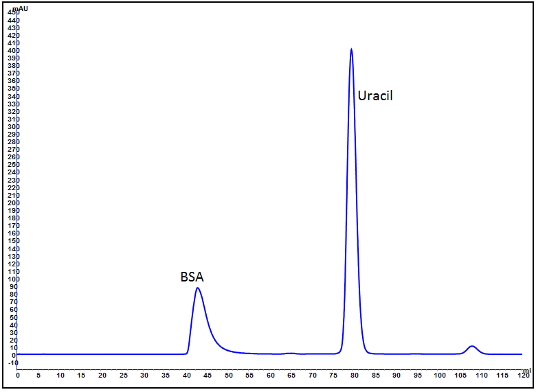The width and height of the screenshot is (536, 392).
Task: Select the apex of the BSA peak
Action: coord(198,288)
